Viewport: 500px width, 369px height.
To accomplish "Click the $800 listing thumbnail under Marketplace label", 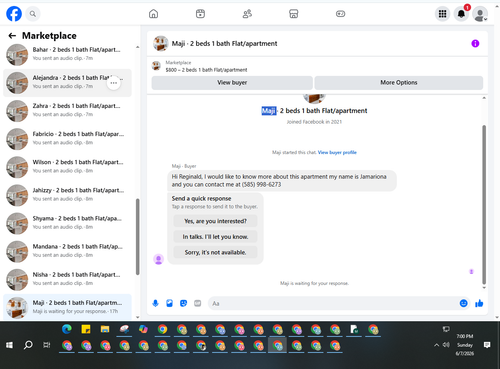I will click(x=156, y=66).
